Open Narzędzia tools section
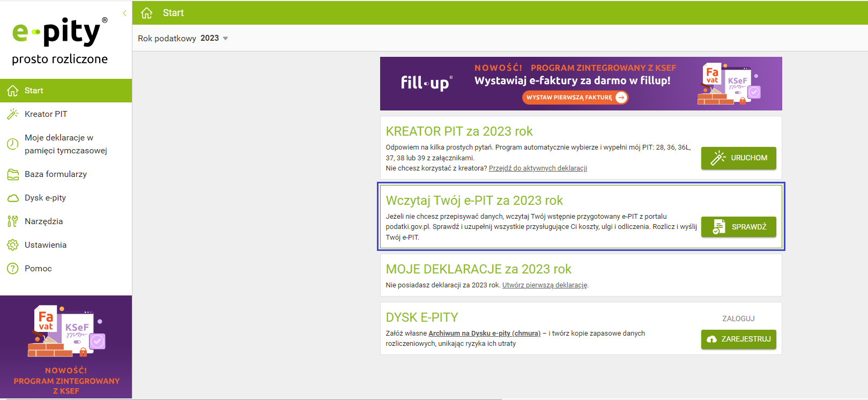 (43, 221)
